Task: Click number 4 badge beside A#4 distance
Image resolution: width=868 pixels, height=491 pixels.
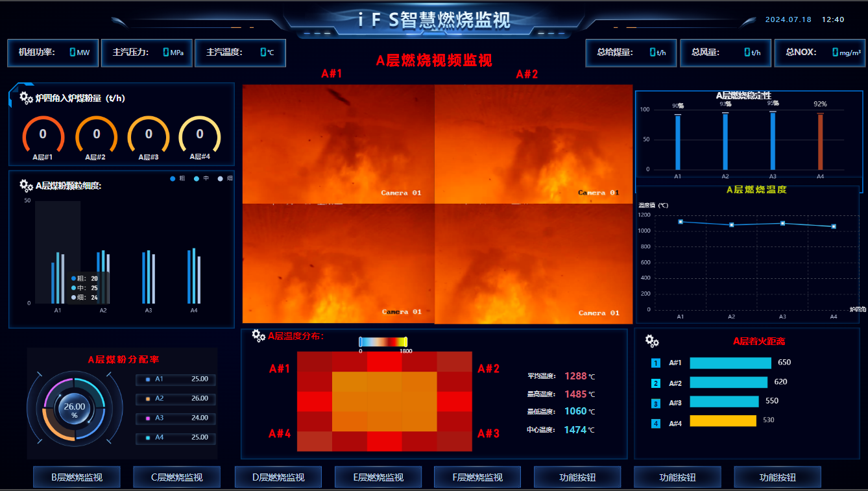Action: 656,424
